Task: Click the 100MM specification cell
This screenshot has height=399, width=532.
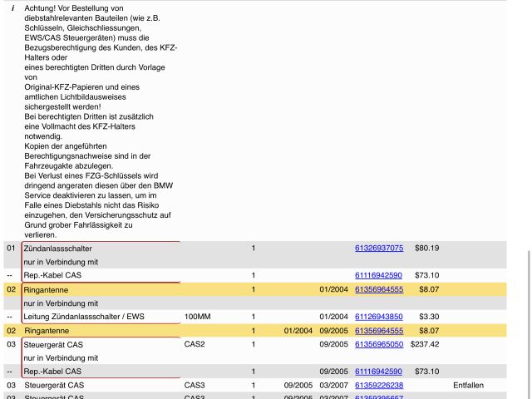Action: pyautogui.click(x=198, y=317)
